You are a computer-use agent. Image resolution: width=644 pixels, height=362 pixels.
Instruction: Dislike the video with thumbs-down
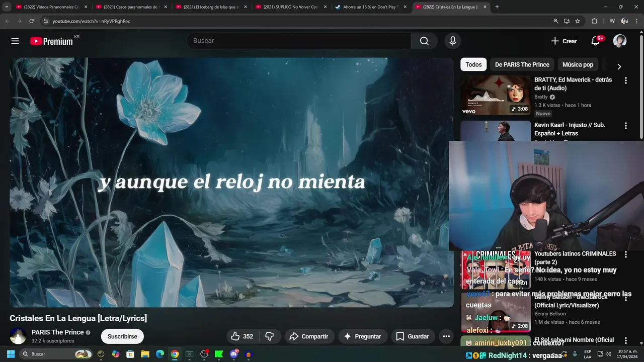pyautogui.click(x=270, y=336)
